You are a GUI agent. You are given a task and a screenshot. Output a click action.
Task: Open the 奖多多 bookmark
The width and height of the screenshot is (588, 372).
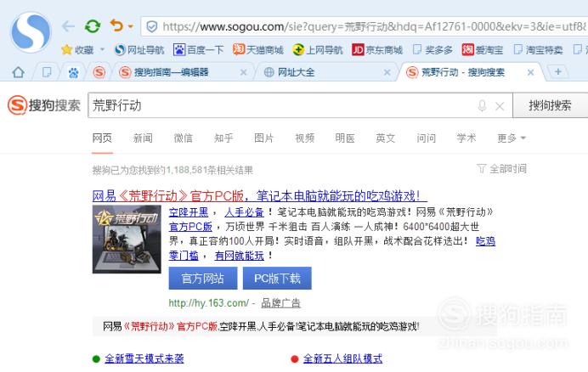(x=433, y=49)
